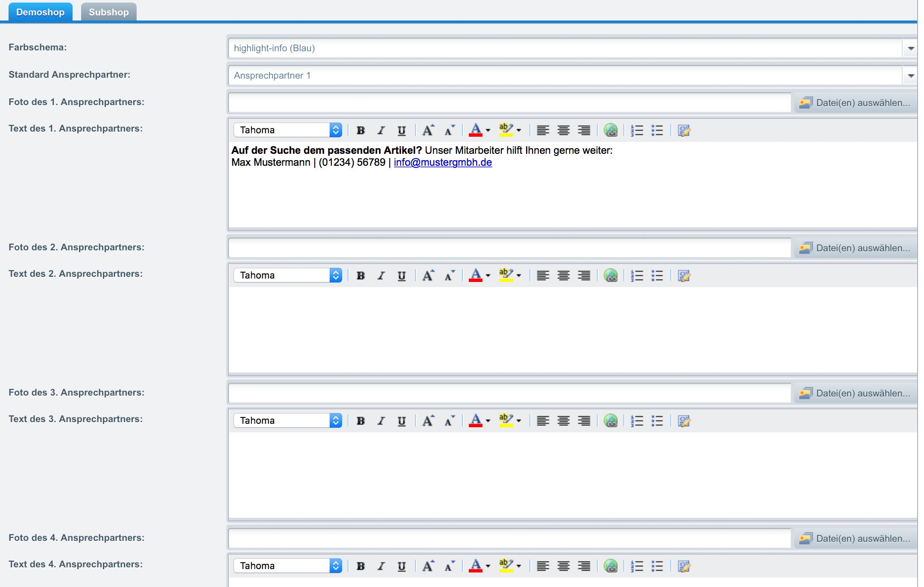Image resolution: width=924 pixels, height=587 pixels.
Task: Open the Tahoma font selector in editor 1
Action: [x=288, y=130]
